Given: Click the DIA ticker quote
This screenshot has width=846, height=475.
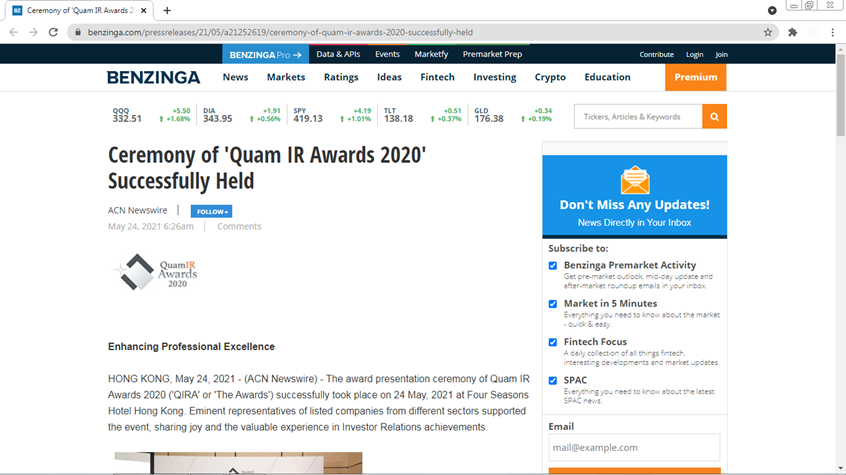Looking at the screenshot, I should coord(242,115).
